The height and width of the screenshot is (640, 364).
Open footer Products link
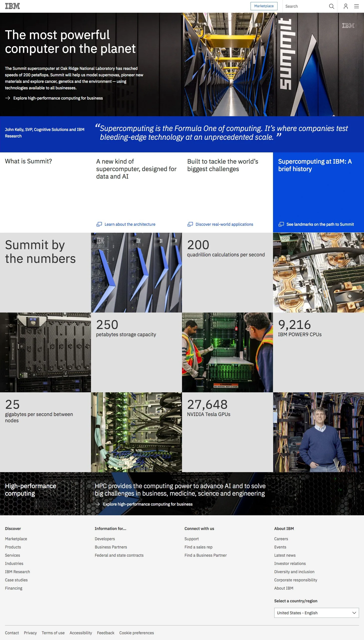13,547
